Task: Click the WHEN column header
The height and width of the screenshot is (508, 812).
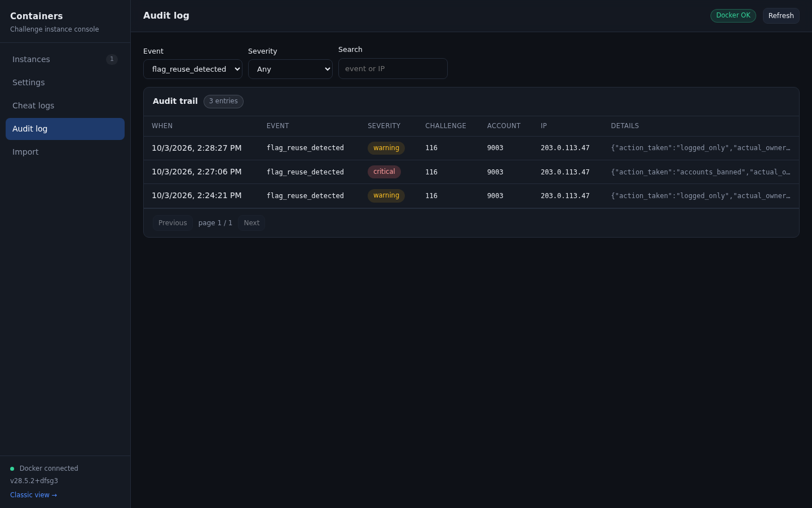Action: click(162, 126)
